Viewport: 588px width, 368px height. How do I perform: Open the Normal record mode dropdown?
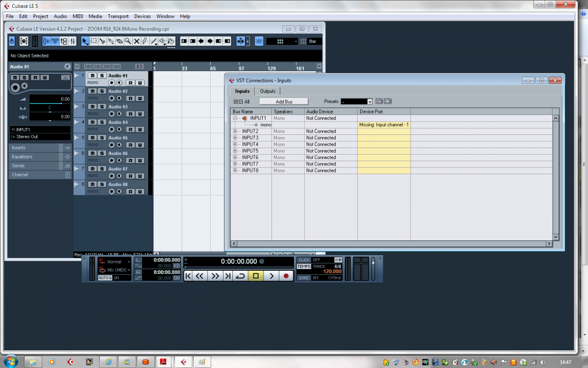click(x=115, y=262)
